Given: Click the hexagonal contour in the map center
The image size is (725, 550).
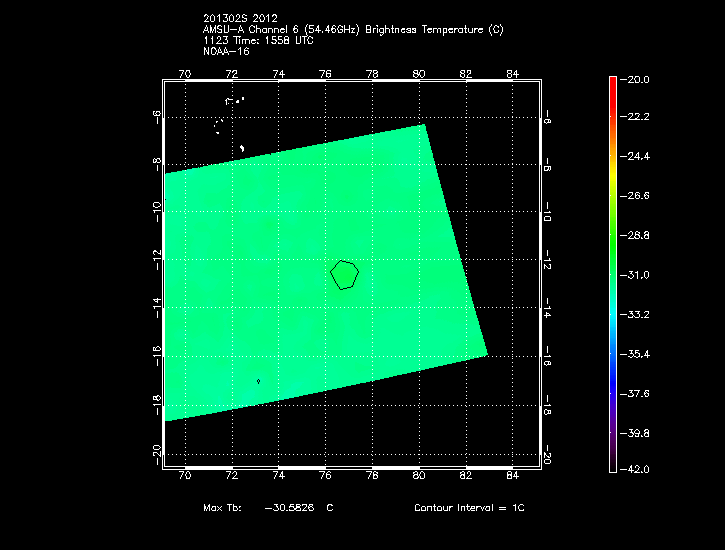Looking at the screenshot, I should pyautogui.click(x=345, y=274).
